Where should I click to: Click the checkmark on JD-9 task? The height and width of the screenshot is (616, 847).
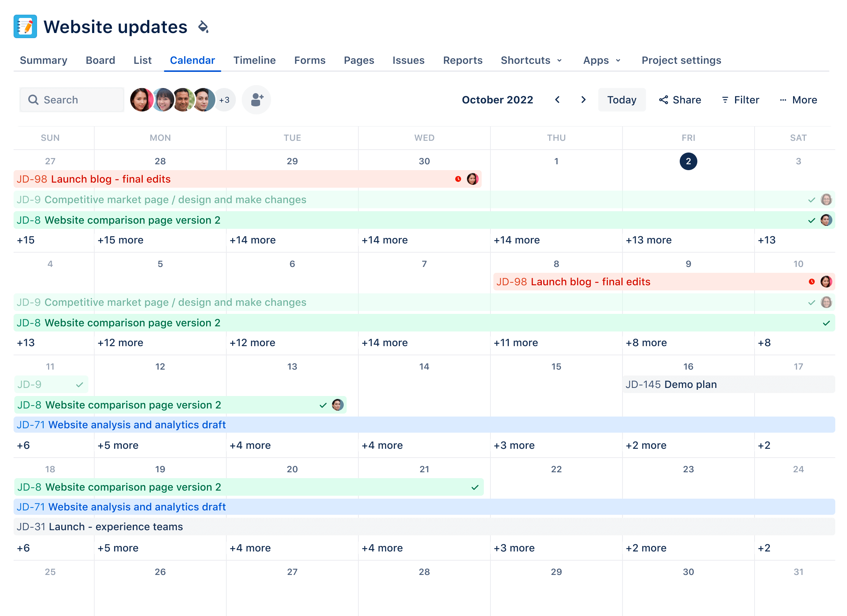(80, 385)
